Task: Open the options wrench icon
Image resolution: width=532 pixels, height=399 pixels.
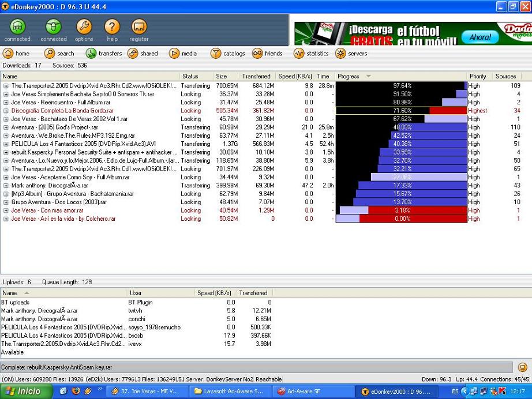Action: [x=84, y=27]
